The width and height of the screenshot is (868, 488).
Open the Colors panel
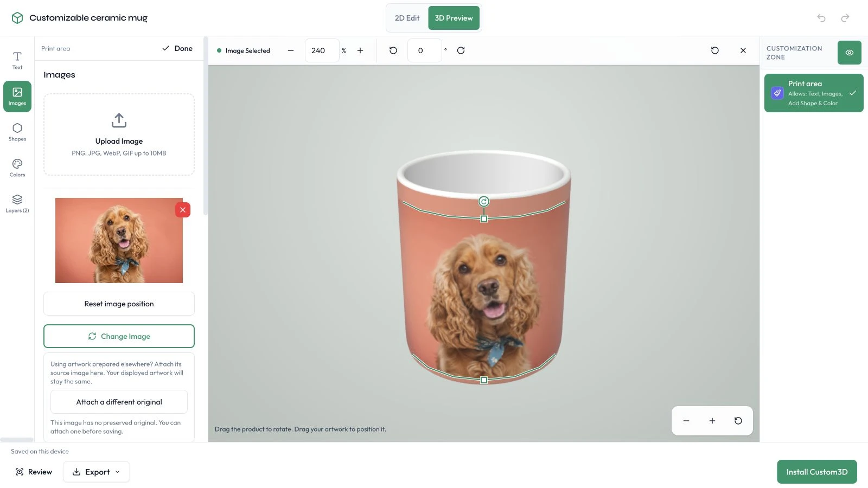(x=17, y=168)
